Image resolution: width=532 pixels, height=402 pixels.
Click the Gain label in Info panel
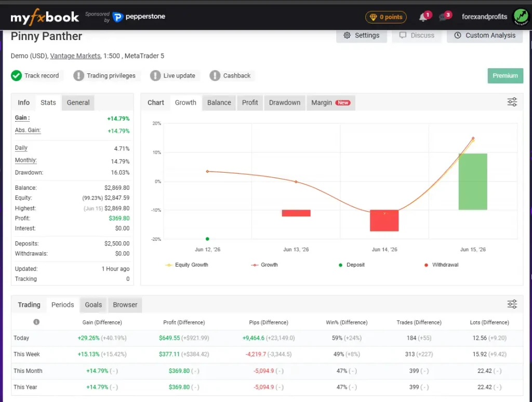tap(22, 118)
